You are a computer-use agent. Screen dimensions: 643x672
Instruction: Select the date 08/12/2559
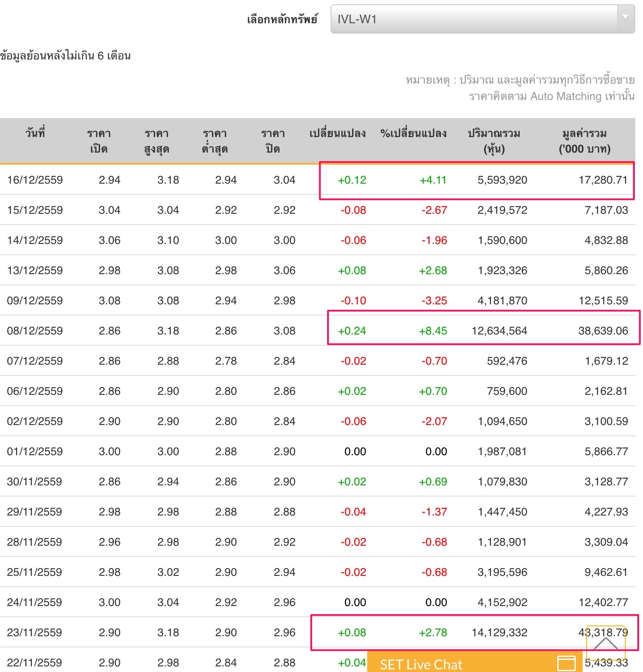point(35,331)
